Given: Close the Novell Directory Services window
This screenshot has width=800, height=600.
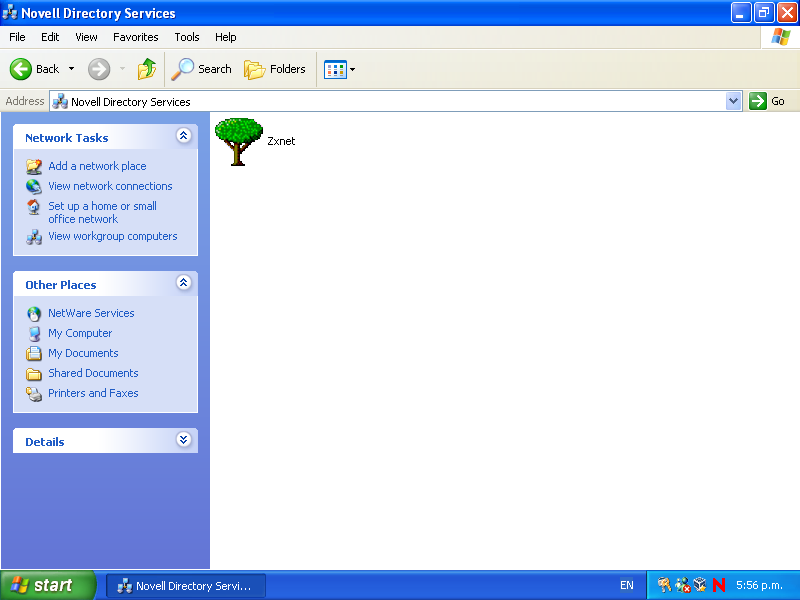Looking at the screenshot, I should [787, 13].
